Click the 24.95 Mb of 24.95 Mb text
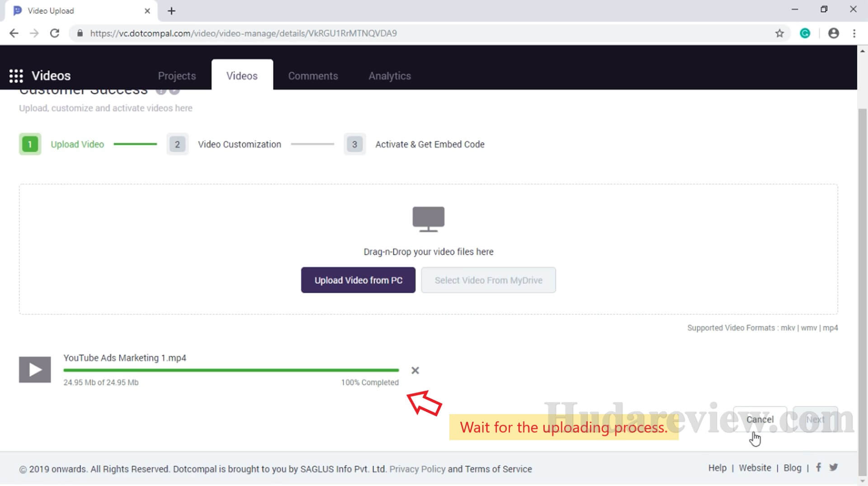 101,382
